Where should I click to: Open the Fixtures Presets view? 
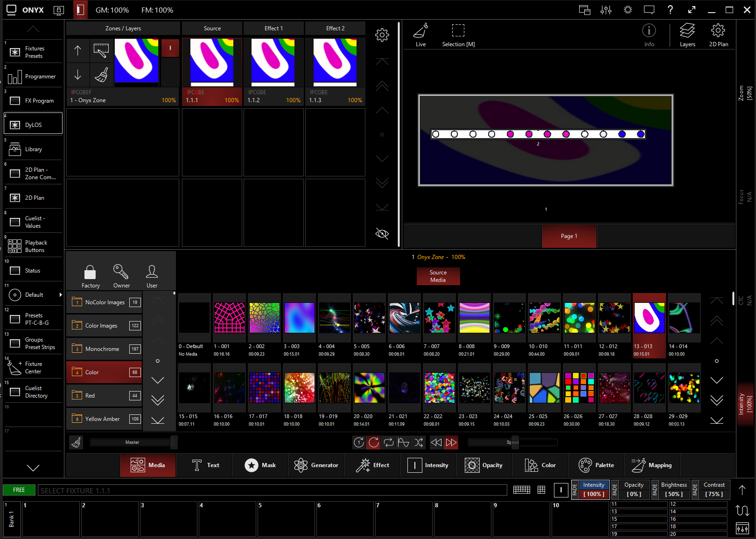(x=33, y=52)
